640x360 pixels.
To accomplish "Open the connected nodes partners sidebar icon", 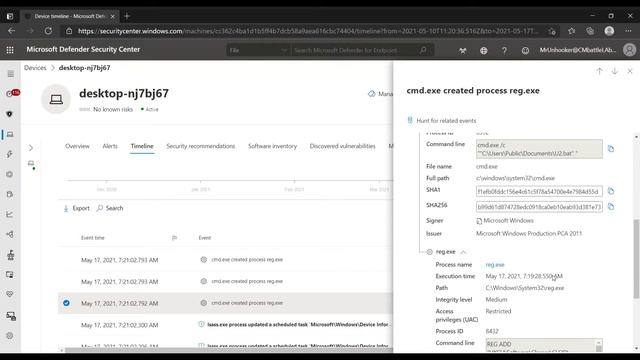I will coord(10,234).
